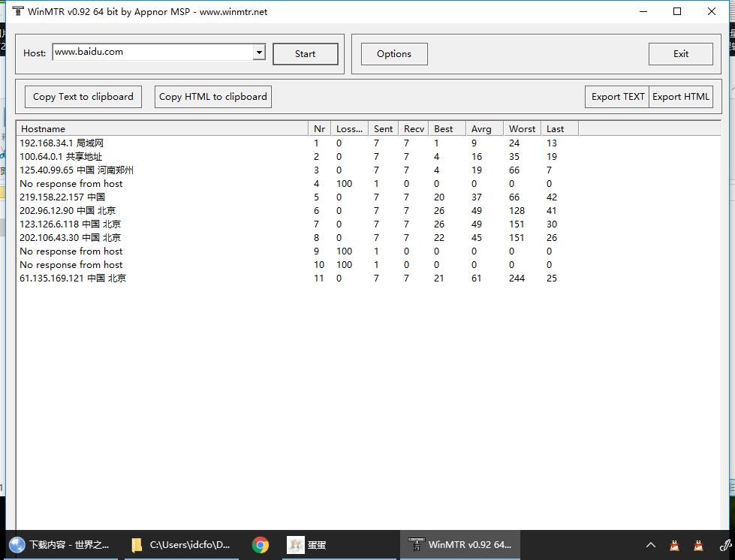Click the 100 loss value for hop 4

[344, 184]
